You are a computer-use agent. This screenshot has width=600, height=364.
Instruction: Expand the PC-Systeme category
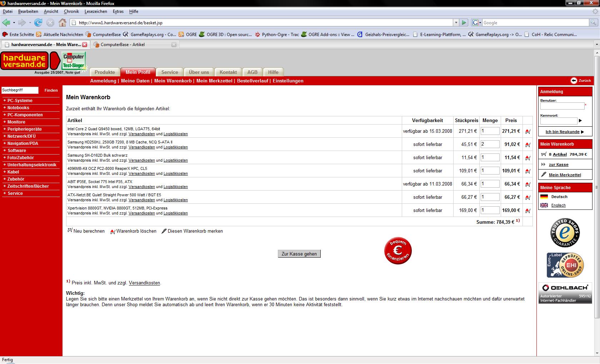pos(20,101)
